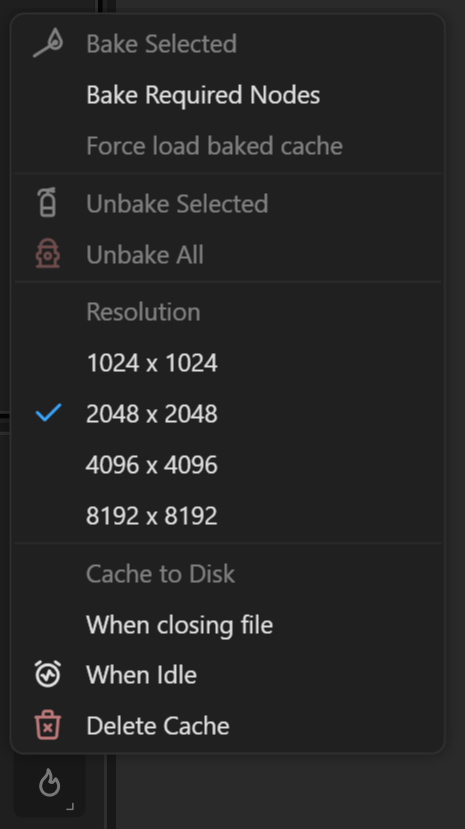Enable caching When Idle
Screen dimensions: 465x829
tap(227, 675)
